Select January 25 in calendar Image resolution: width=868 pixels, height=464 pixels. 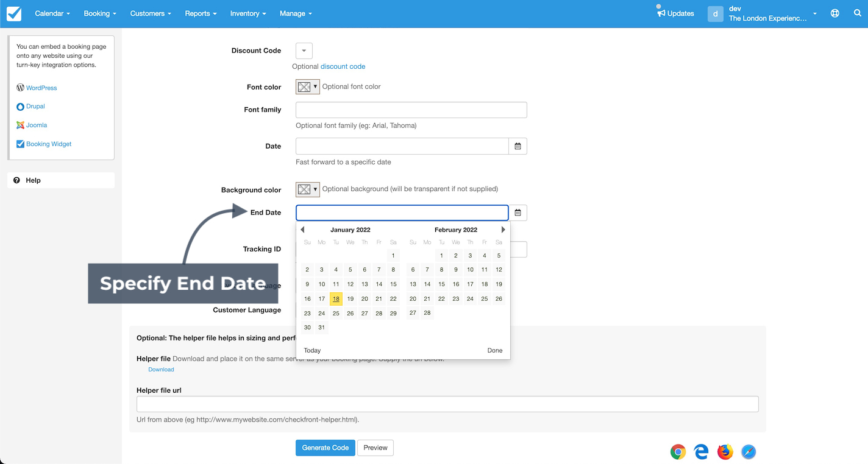click(x=336, y=313)
